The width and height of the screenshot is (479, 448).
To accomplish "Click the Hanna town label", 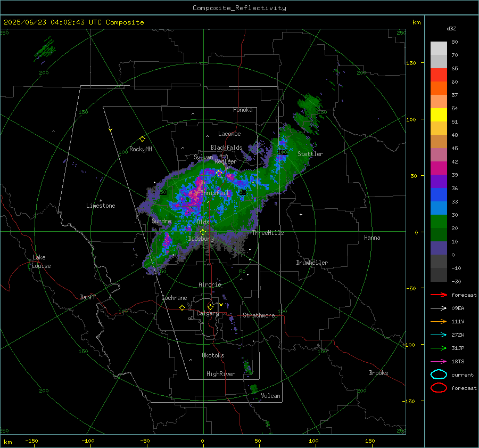I will pos(372,238).
